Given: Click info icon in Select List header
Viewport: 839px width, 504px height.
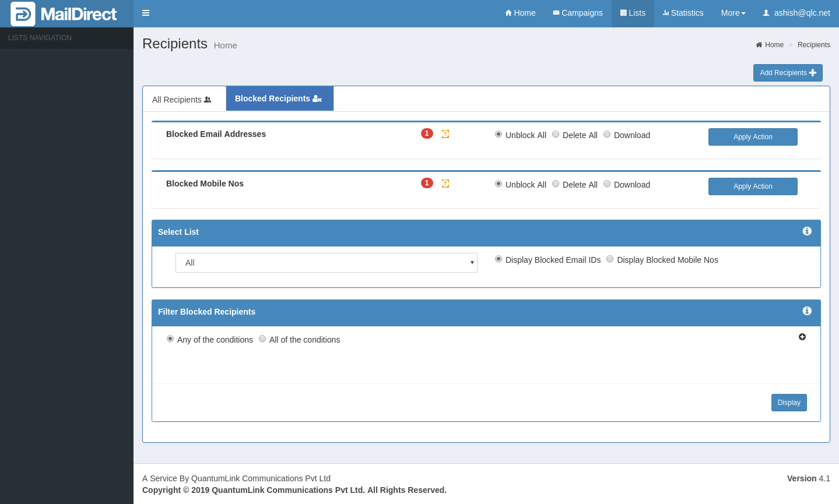Looking at the screenshot, I should click(x=807, y=231).
